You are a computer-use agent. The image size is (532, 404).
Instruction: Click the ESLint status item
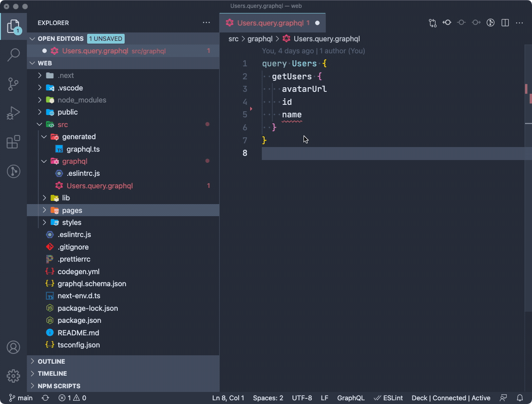coord(388,398)
